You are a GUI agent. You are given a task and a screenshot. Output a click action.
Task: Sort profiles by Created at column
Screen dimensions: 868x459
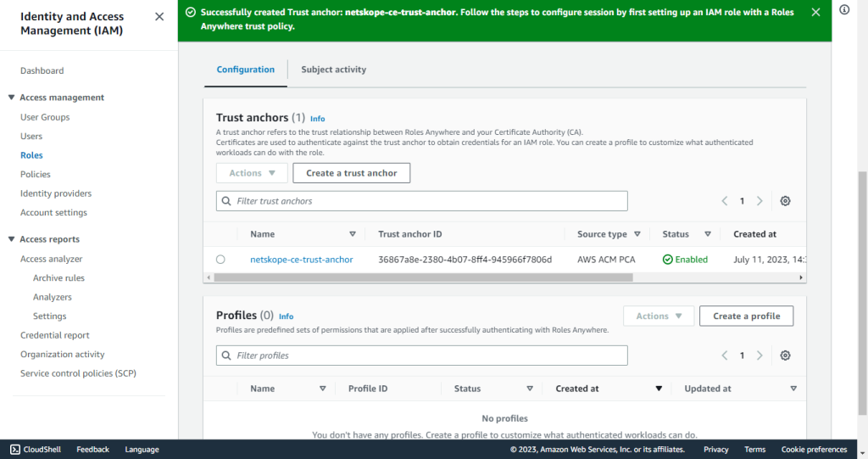tap(659, 389)
